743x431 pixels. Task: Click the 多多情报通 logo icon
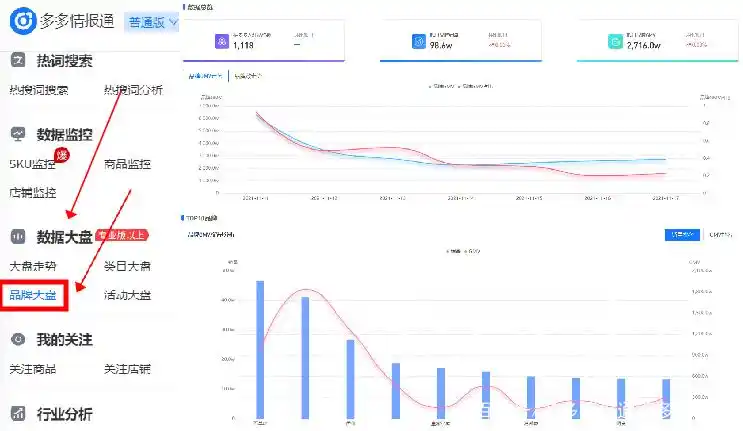21,20
